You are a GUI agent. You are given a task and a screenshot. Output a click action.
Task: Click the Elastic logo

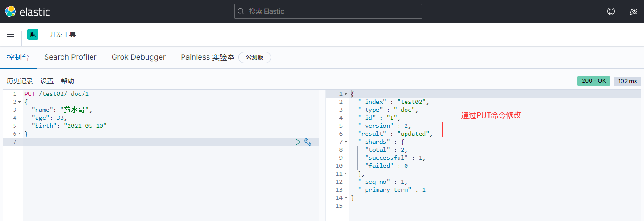(27, 11)
